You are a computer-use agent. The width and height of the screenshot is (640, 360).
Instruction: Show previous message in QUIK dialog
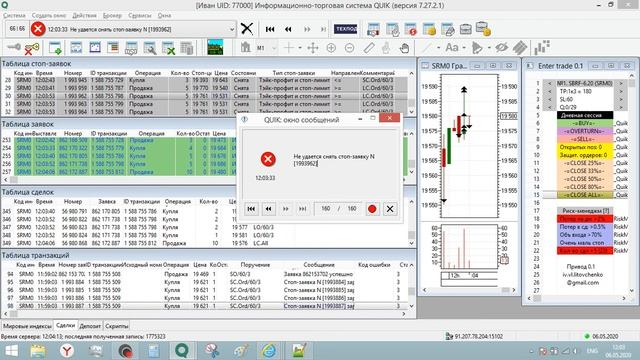268,209
